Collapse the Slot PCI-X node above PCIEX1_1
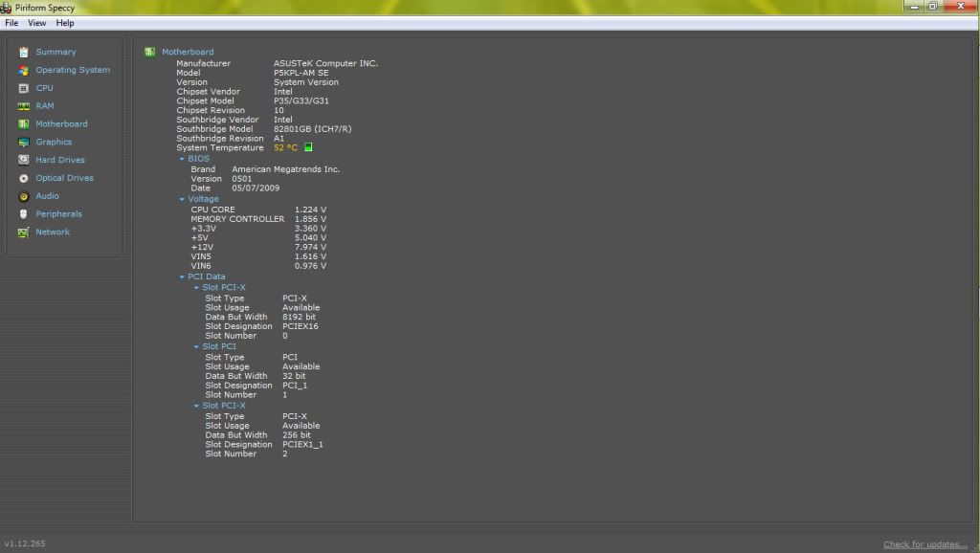Viewport: 980px width, 553px height. coord(196,407)
